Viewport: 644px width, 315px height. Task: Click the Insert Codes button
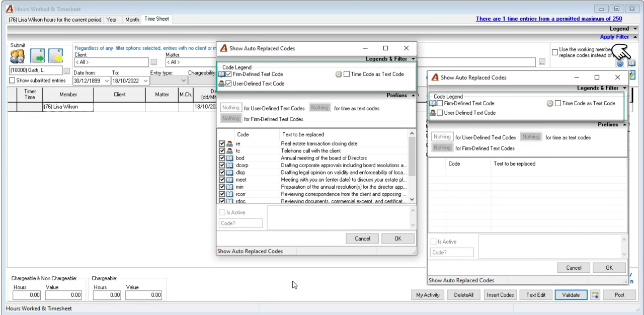[x=501, y=295]
